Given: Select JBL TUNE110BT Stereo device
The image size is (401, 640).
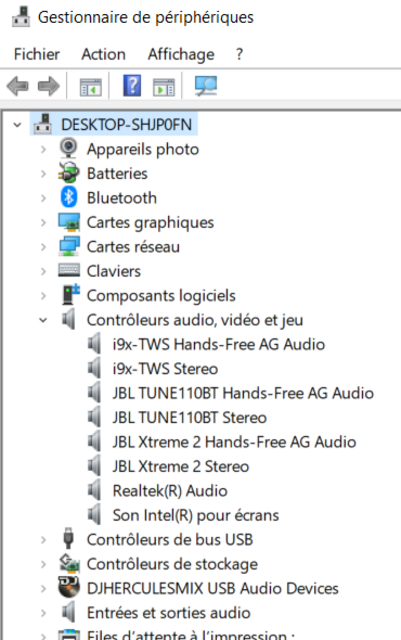Looking at the screenshot, I should point(189,418).
